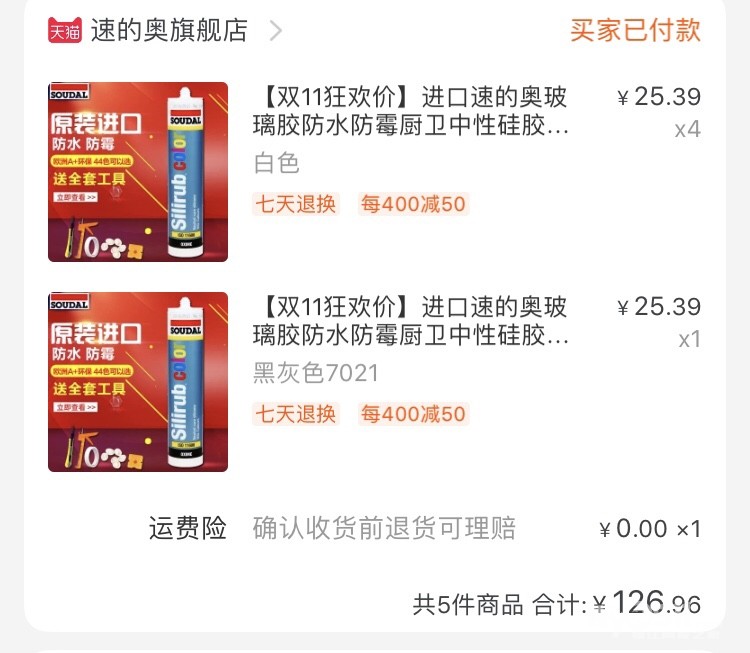
Task: Tap 每400减50 tag on white item
Action: [x=413, y=204]
